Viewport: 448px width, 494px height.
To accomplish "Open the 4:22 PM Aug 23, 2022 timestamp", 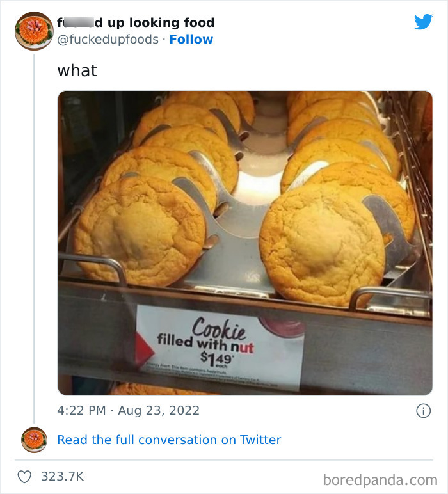I will point(129,411).
